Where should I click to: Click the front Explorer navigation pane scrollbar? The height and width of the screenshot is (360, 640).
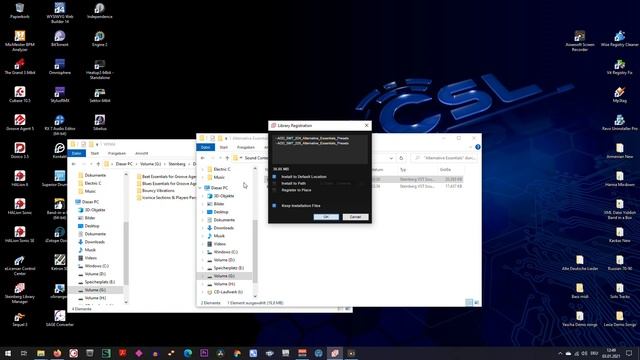255,251
